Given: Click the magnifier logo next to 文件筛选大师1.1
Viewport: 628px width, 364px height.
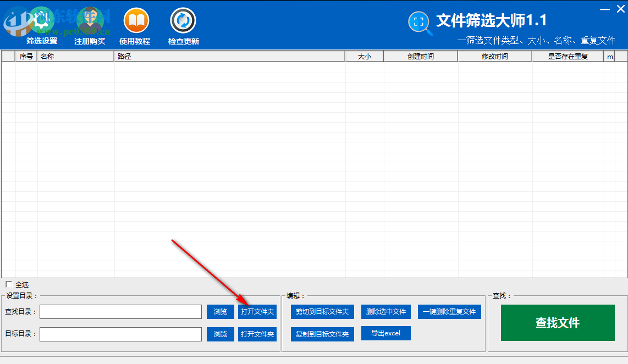Looking at the screenshot, I should click(420, 23).
